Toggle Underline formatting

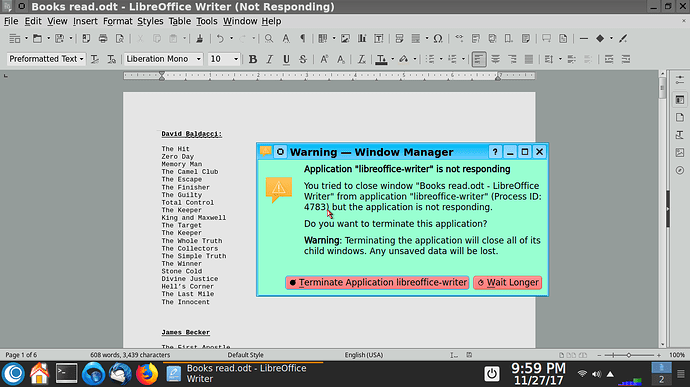[286, 59]
